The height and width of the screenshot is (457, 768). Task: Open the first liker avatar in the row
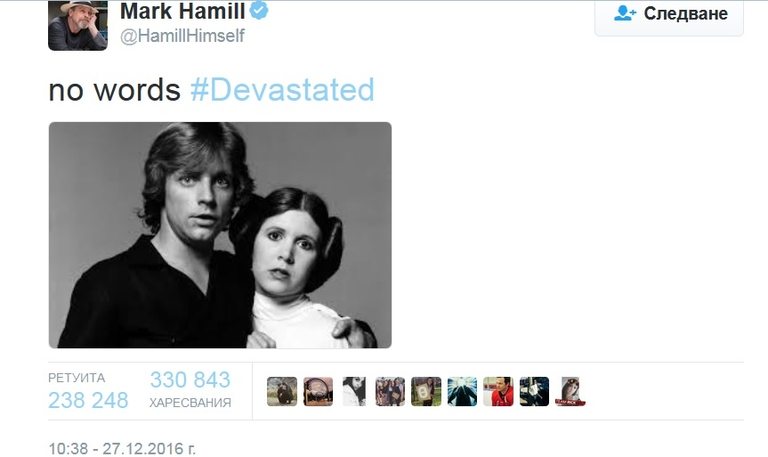pyautogui.click(x=282, y=391)
